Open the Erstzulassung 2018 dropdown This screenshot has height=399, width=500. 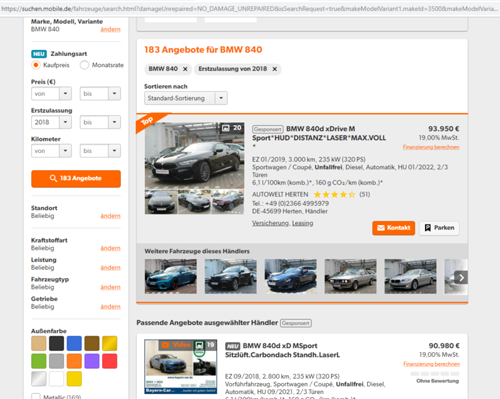point(51,122)
